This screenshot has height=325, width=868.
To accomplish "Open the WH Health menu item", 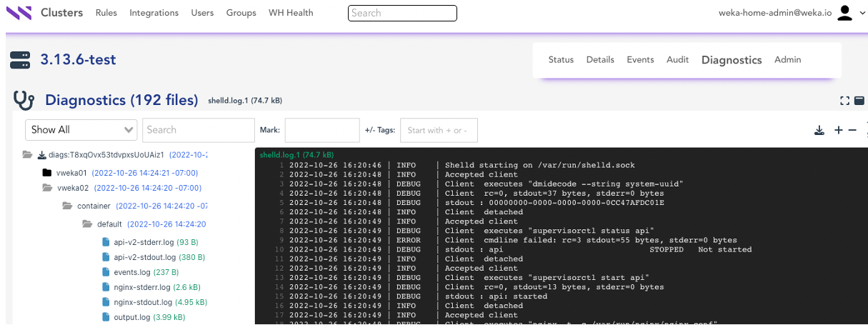I will pyautogui.click(x=291, y=13).
